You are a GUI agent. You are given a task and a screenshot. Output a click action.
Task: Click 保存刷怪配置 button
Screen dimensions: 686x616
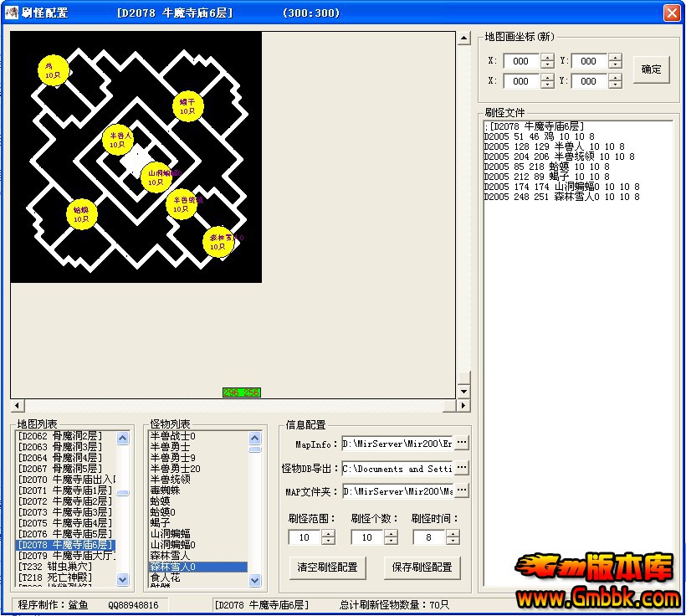pyautogui.click(x=422, y=567)
